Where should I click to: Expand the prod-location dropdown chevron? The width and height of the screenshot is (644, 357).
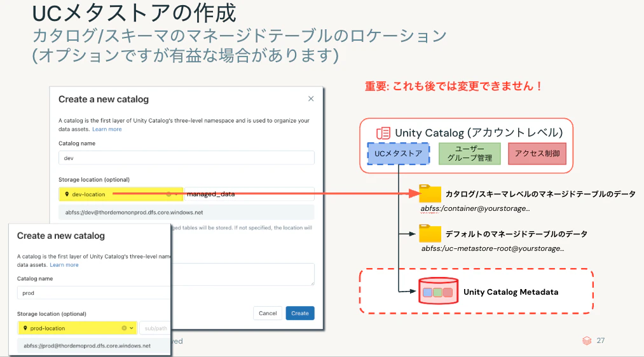(132, 328)
